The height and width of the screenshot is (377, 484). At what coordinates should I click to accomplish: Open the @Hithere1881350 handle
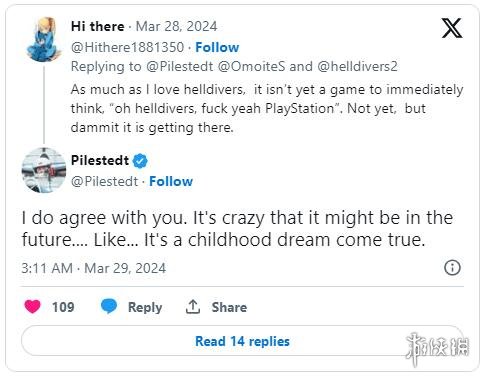[127, 47]
